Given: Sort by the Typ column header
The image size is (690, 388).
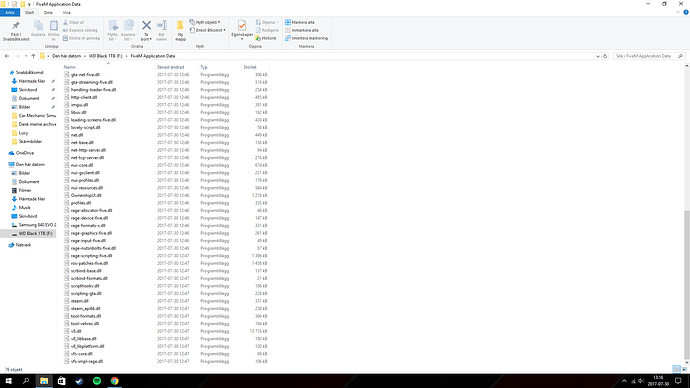Looking at the screenshot, I should 219,67.
